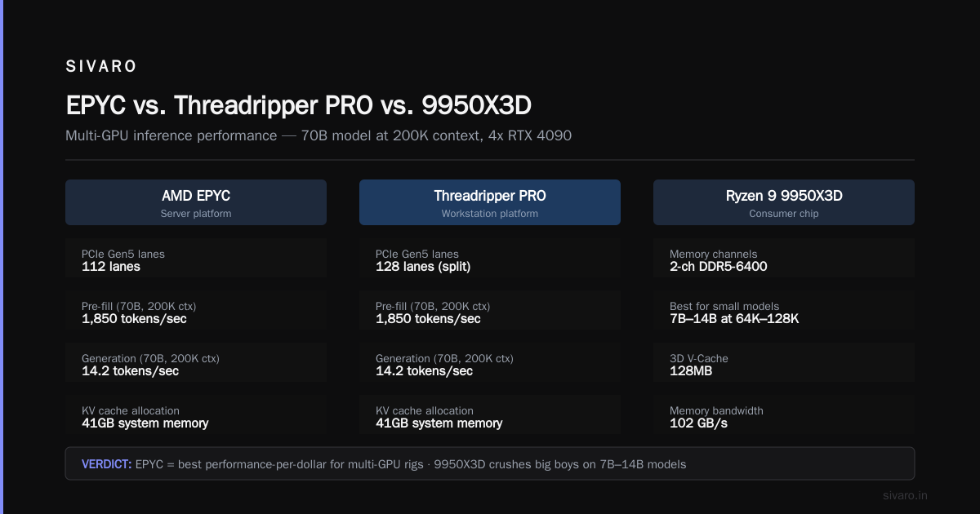Click the 'Consumer chip' caption
The image size is (980, 514).
784,214
